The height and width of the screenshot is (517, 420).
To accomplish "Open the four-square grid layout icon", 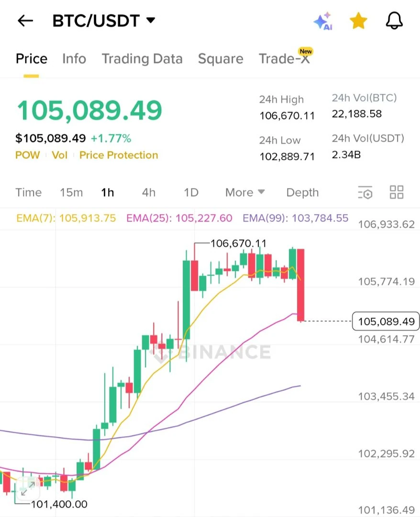I will (x=397, y=192).
